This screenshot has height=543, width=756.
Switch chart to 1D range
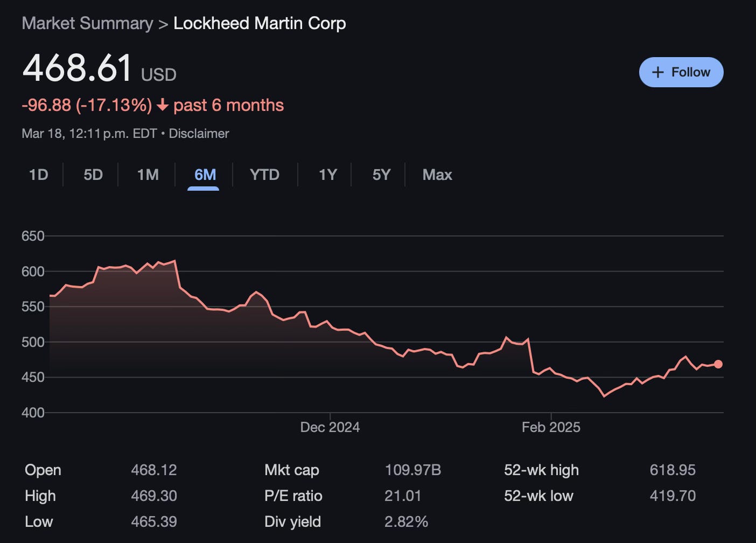(x=38, y=175)
